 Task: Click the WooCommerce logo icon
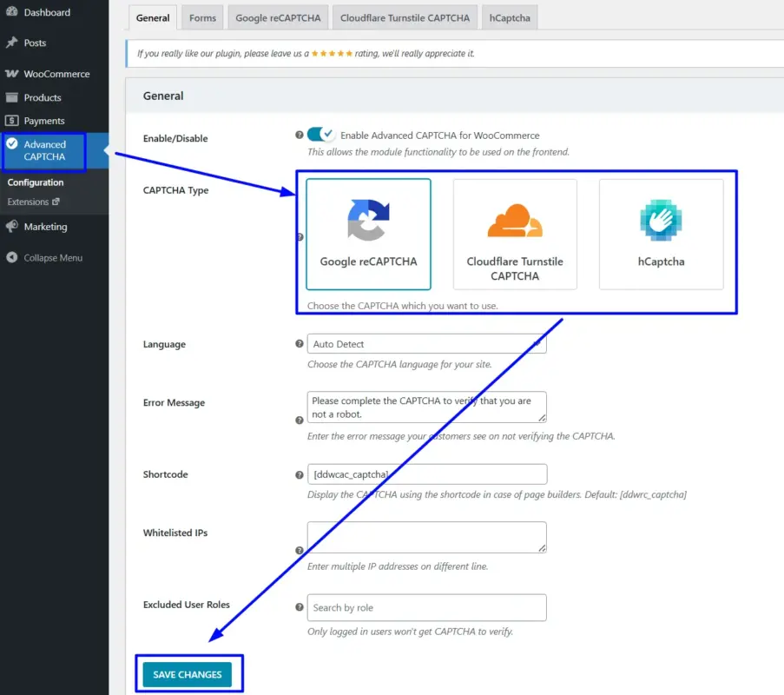12,74
